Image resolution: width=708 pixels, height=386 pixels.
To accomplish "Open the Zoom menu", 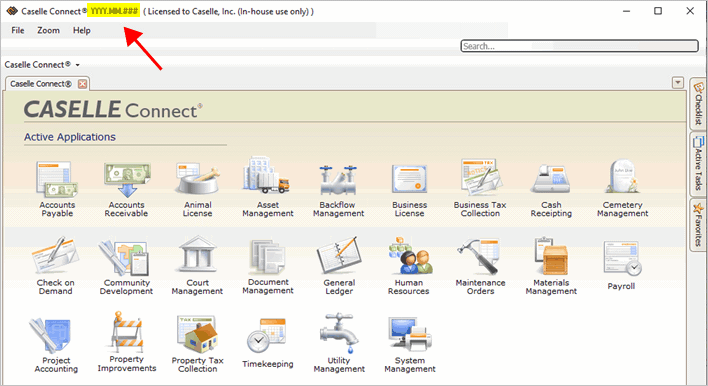I will click(48, 30).
